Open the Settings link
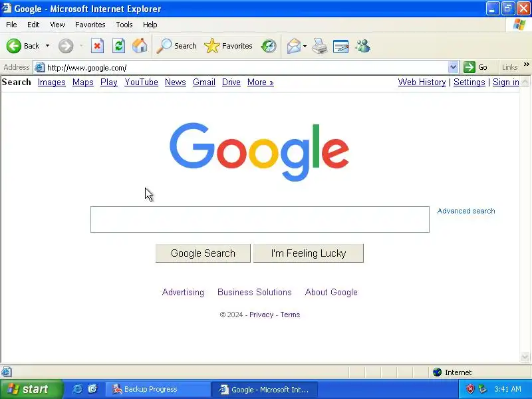 click(x=469, y=82)
